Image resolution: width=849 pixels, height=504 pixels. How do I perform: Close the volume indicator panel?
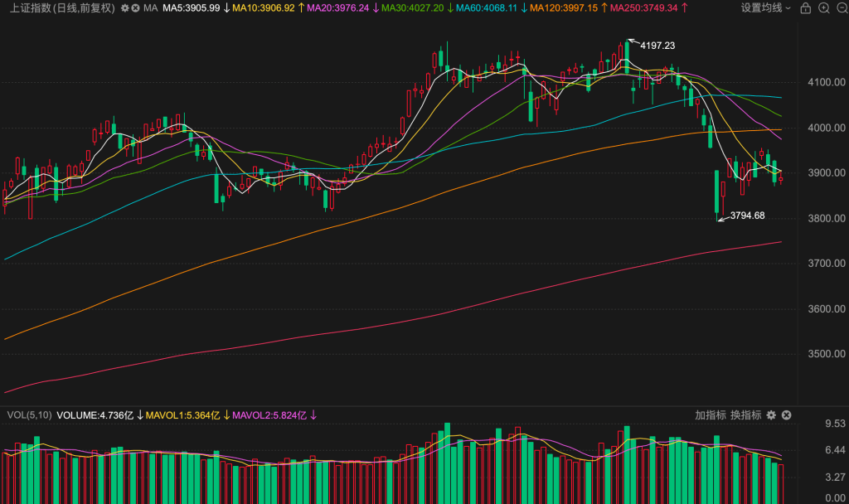pos(787,414)
